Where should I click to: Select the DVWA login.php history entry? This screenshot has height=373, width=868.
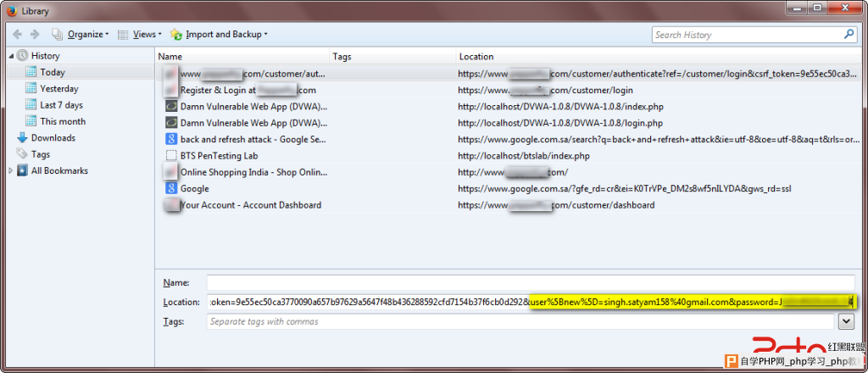click(509, 123)
